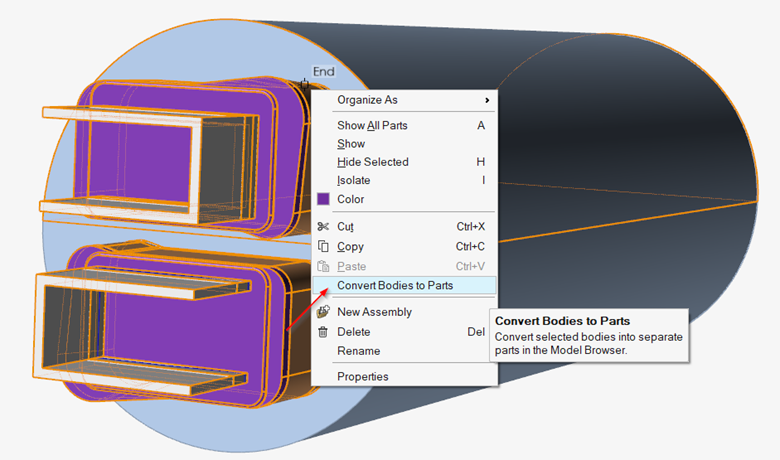Expand the Organize As submenu arrow

[487, 100]
